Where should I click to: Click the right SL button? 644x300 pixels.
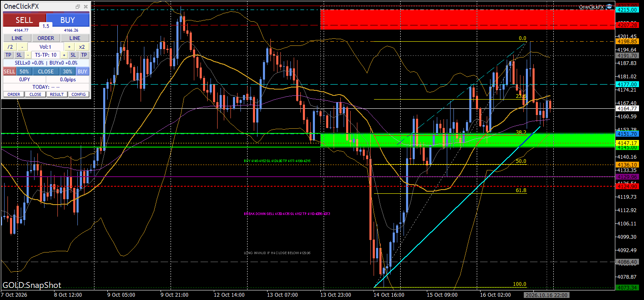(x=73, y=55)
